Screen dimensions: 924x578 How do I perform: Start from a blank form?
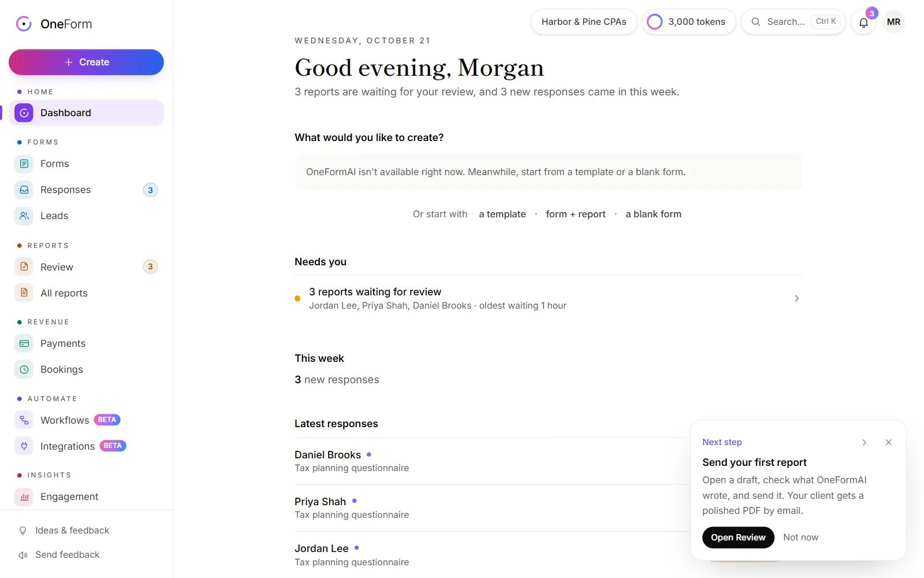(653, 214)
